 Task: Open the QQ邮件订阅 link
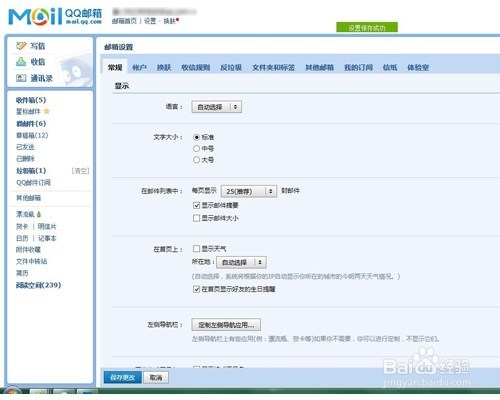(33, 182)
